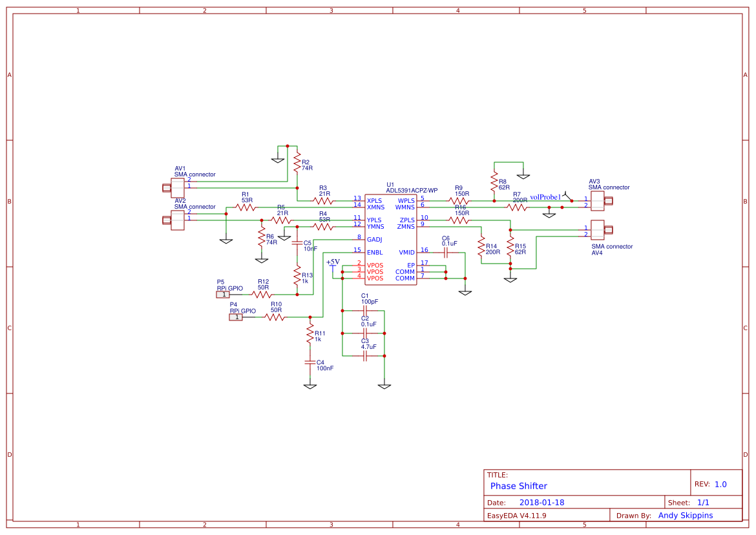Click pin 1 of RPi GPIO connector P5
The image size is (756, 535).
tap(224, 294)
